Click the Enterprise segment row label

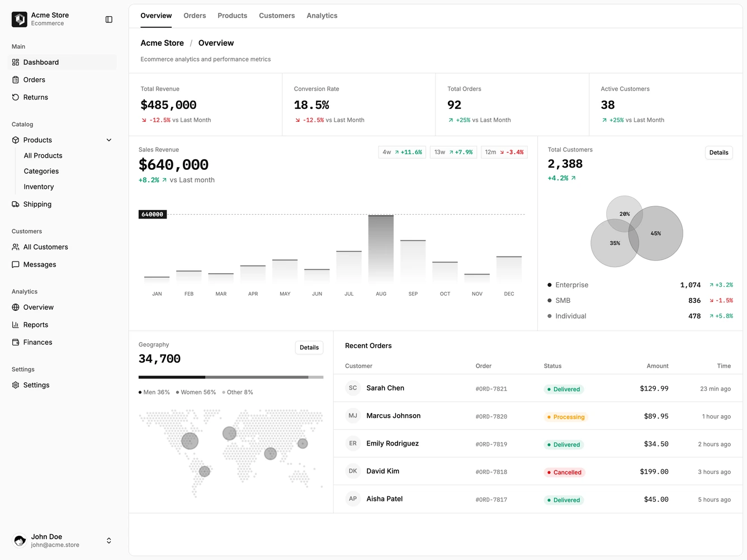click(572, 285)
